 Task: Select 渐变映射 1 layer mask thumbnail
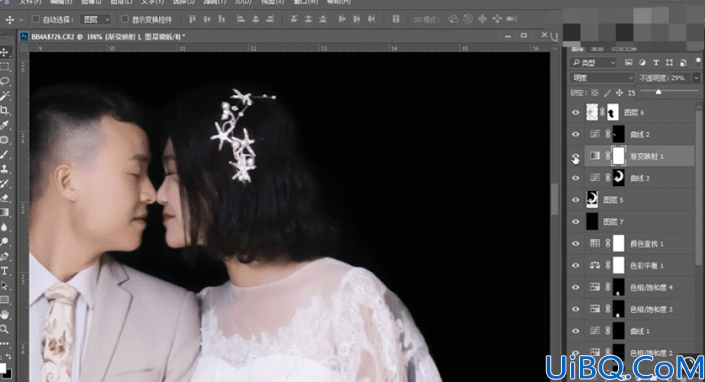point(619,156)
